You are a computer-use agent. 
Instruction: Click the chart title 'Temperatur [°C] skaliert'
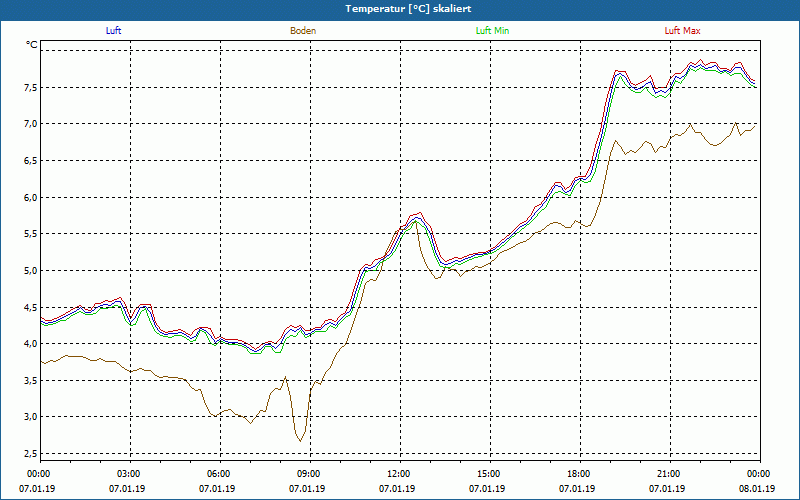408,9
